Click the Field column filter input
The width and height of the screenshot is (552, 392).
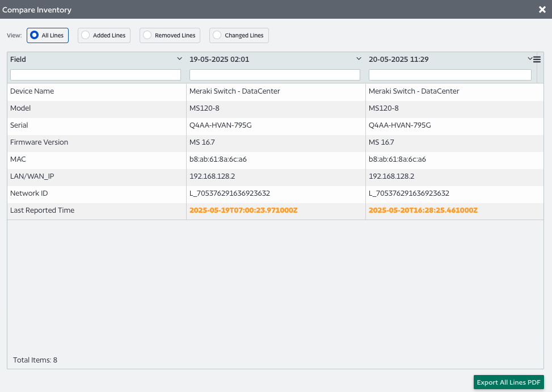click(95, 74)
